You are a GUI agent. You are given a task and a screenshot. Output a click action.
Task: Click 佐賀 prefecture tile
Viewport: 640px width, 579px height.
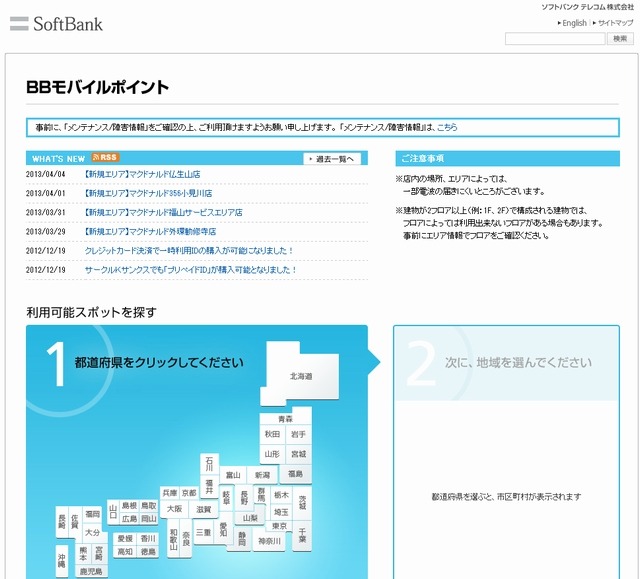point(75,521)
